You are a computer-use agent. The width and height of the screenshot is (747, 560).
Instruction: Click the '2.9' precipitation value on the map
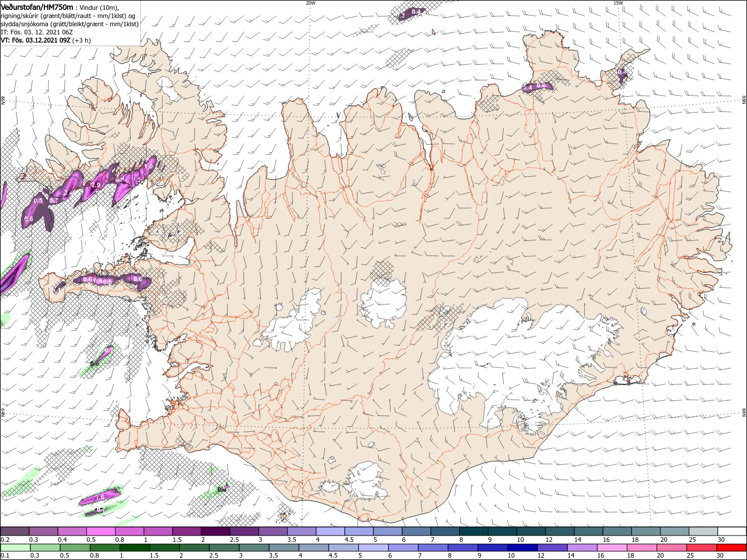click(96, 185)
